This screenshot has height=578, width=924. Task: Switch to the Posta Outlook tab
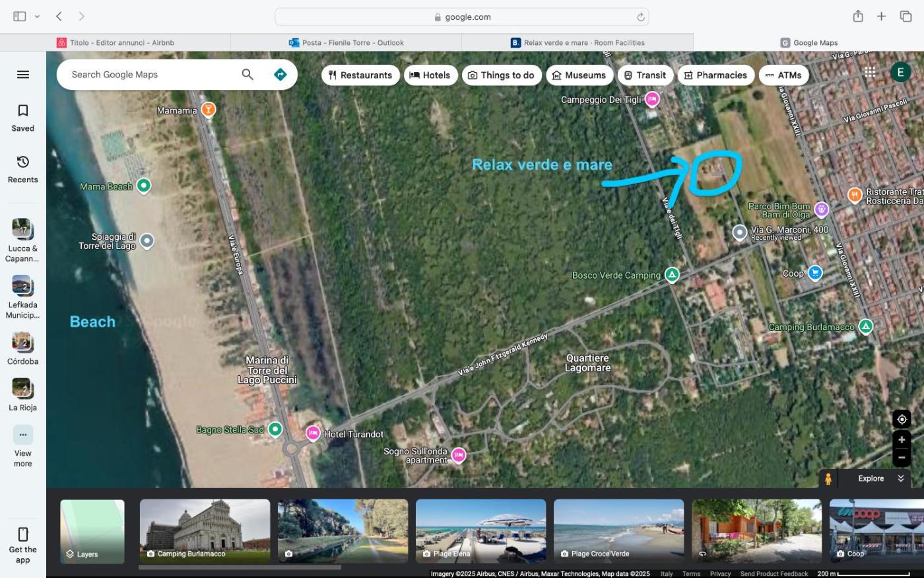pyautogui.click(x=346, y=43)
